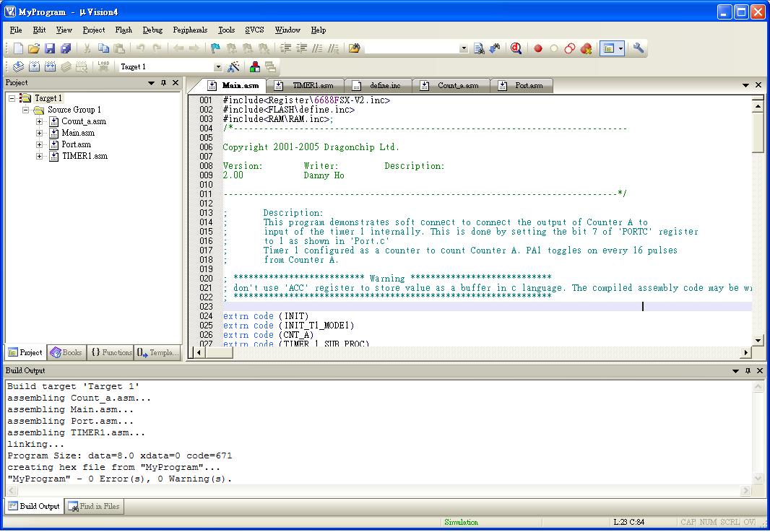
Task: Expand the Main.asm tree node
Action: 39,133
